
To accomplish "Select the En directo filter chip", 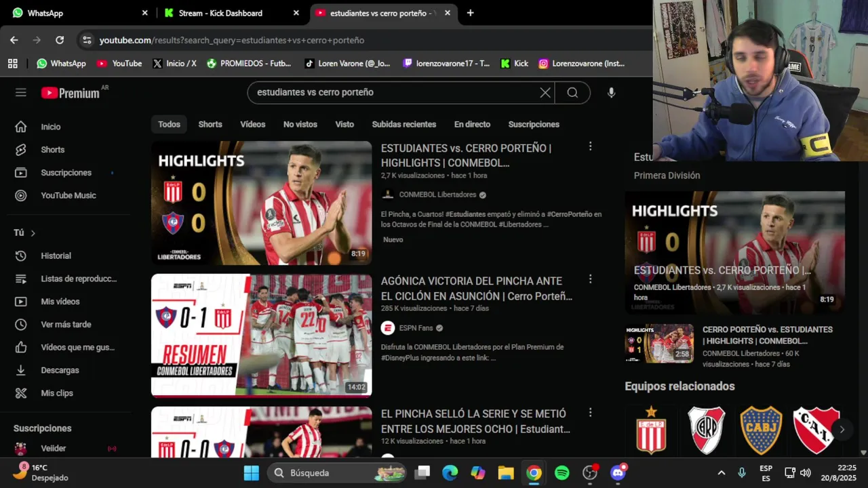I will coord(472,125).
